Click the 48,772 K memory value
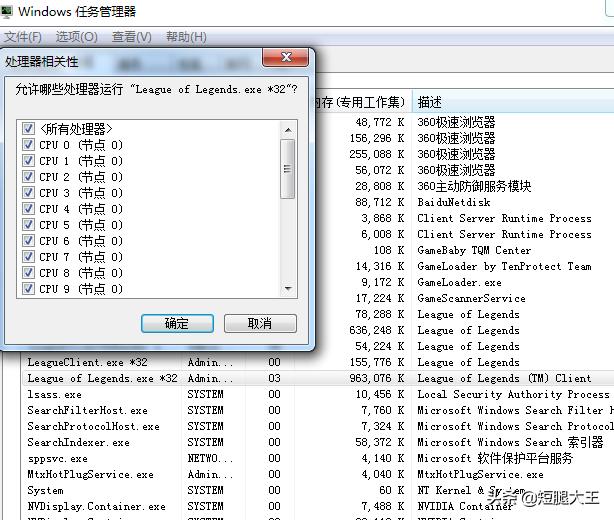Image resolution: width=614 pixels, height=520 pixels. 380,122
